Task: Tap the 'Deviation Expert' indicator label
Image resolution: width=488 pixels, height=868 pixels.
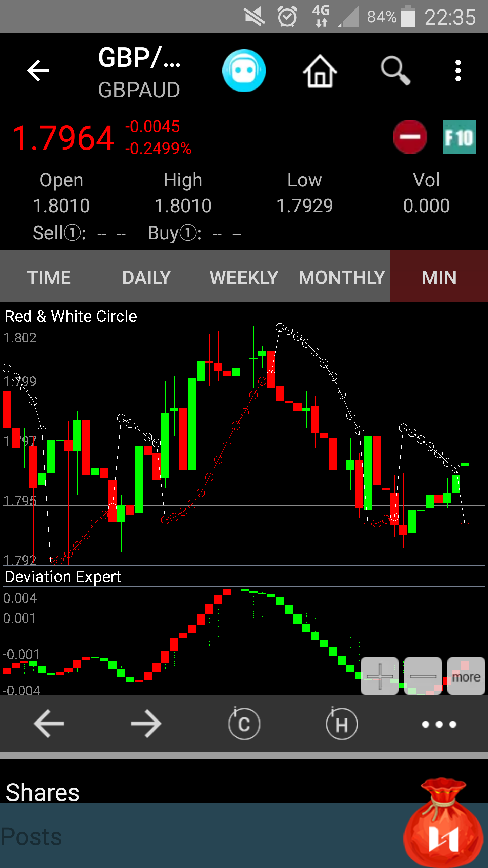Action: pyautogui.click(x=63, y=576)
